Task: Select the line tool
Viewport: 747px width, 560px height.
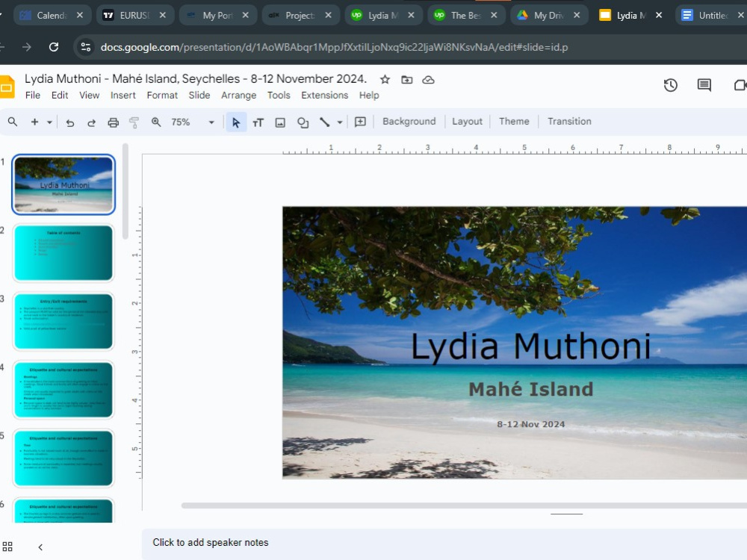Action: pos(324,122)
